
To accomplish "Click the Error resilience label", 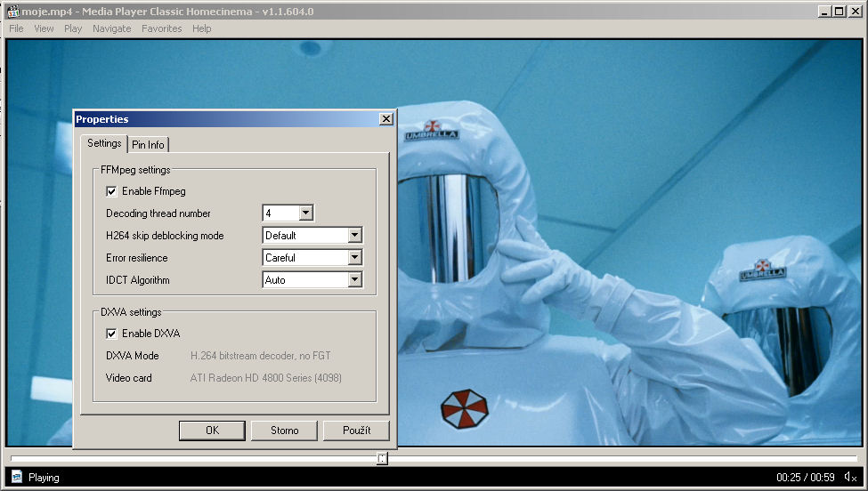I will [x=137, y=258].
